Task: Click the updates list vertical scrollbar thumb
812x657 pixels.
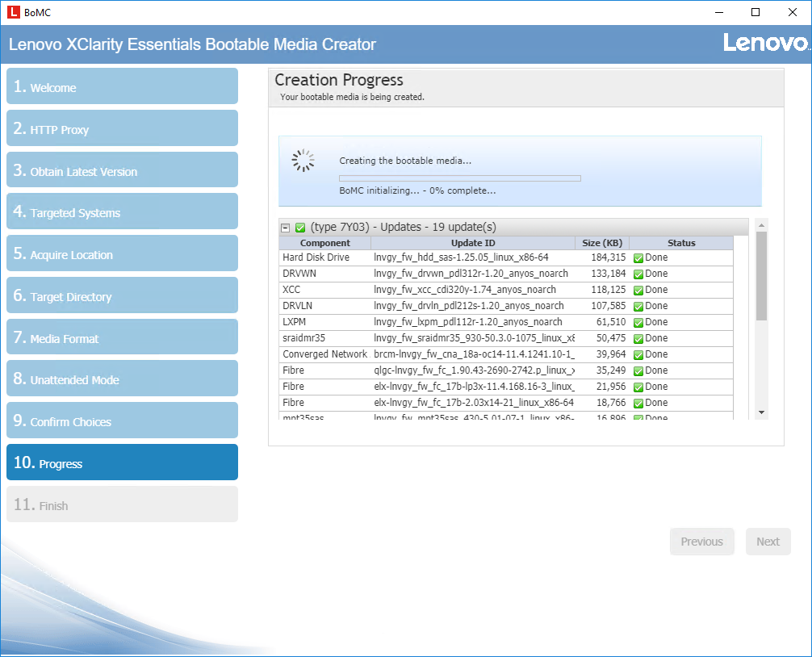Action: pyautogui.click(x=761, y=276)
